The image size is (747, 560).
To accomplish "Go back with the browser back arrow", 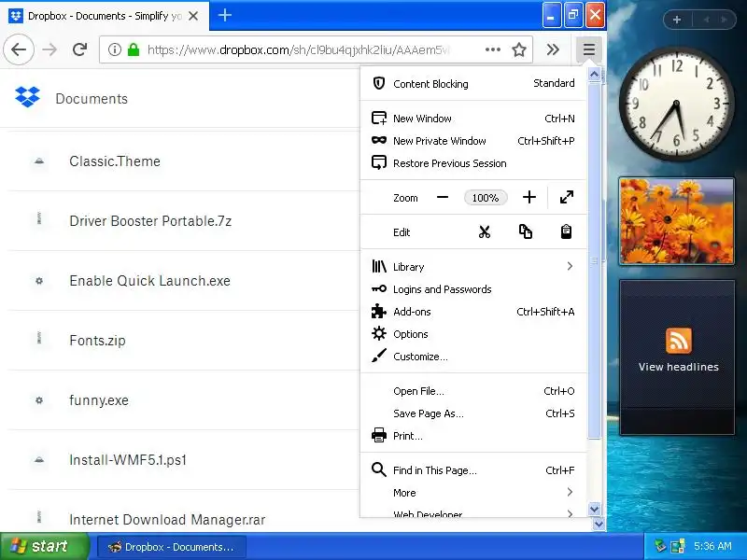I will pyautogui.click(x=19, y=49).
